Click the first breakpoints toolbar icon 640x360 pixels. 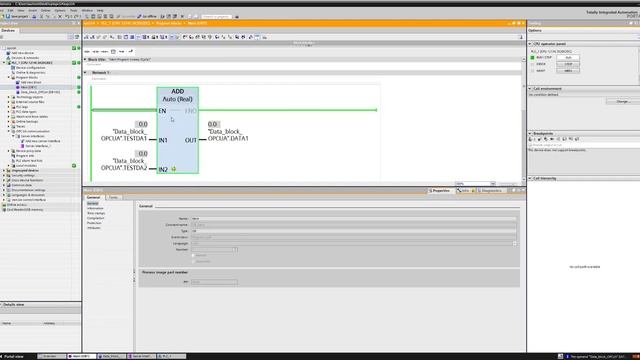(531, 139)
